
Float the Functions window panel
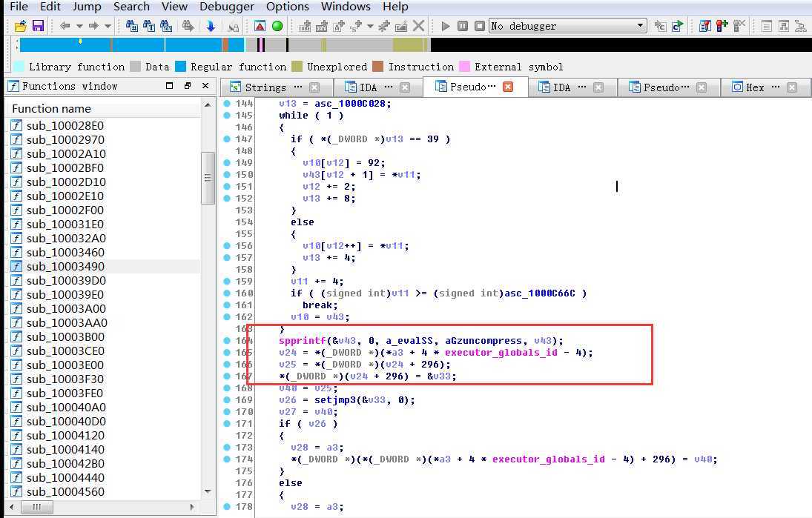[188, 86]
